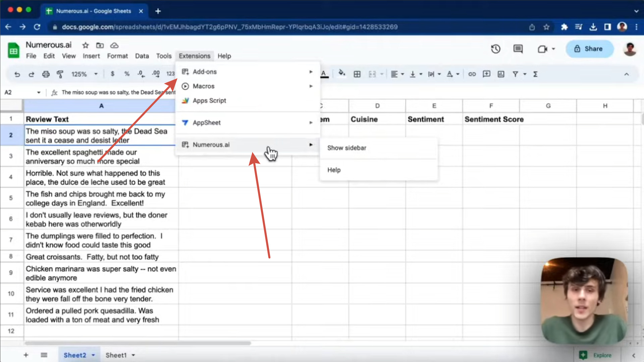The image size is (644, 362).
Task: Select column A header
Action: pos(101,106)
